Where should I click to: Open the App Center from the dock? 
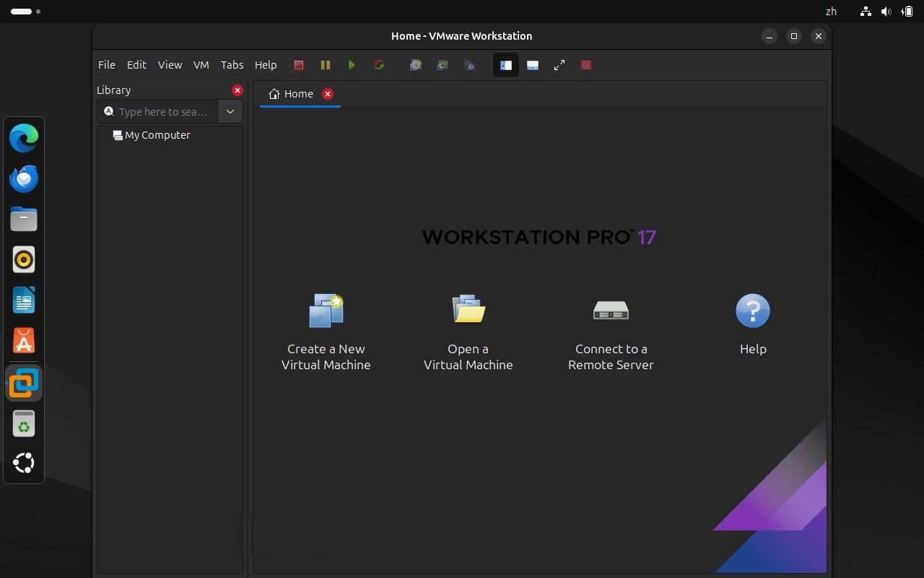click(x=24, y=341)
